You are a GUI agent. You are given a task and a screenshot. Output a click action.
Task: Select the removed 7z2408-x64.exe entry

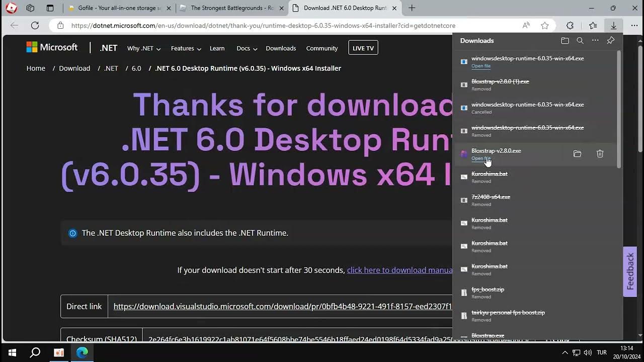[534, 200]
